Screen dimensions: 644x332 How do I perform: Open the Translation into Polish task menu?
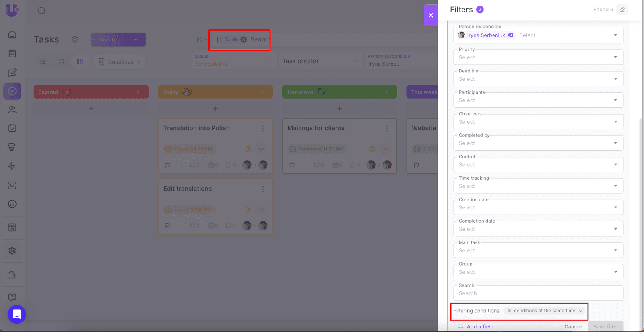click(x=263, y=129)
